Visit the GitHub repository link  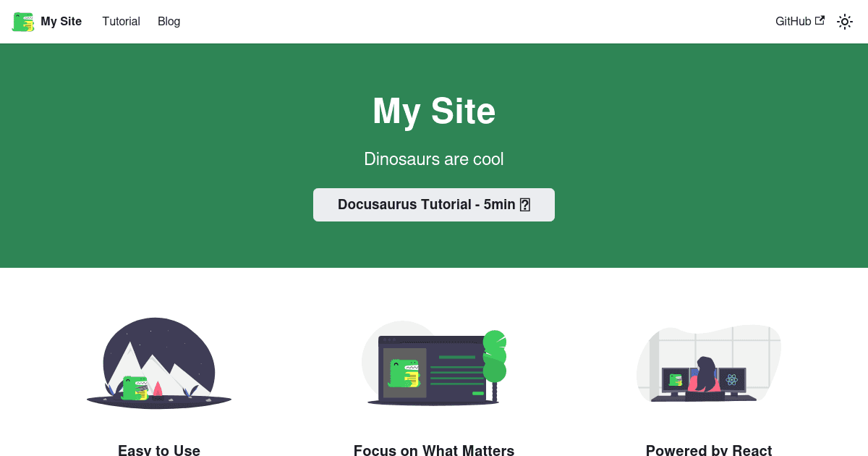[793, 21]
